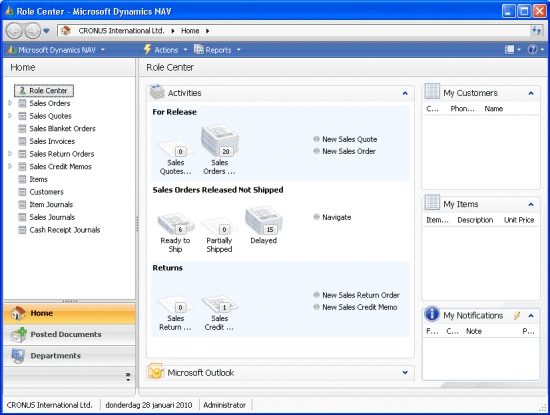
Task: Open the Sales Return orders cue
Action: (175, 304)
